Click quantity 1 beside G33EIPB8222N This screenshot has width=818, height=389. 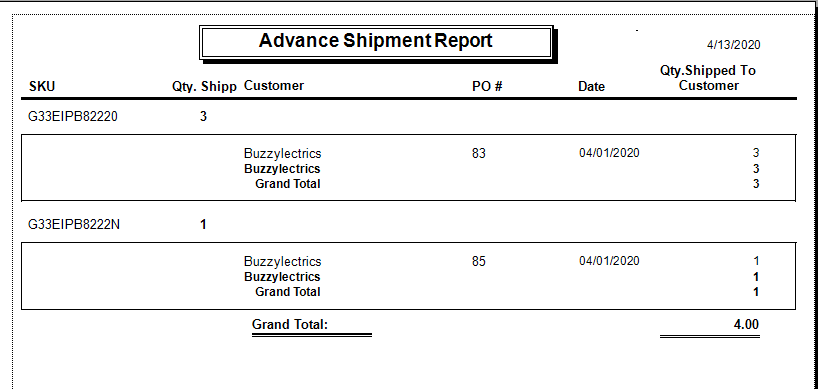pos(203,225)
